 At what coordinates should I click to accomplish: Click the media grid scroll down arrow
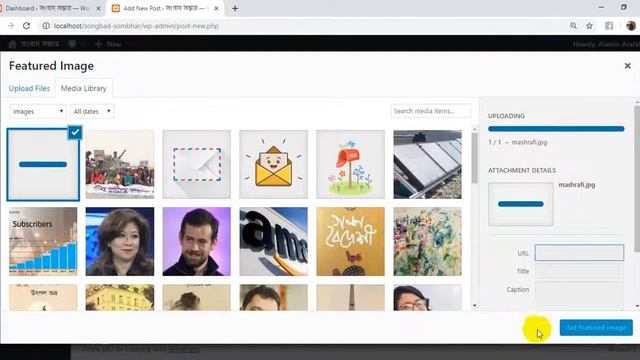pos(474,306)
